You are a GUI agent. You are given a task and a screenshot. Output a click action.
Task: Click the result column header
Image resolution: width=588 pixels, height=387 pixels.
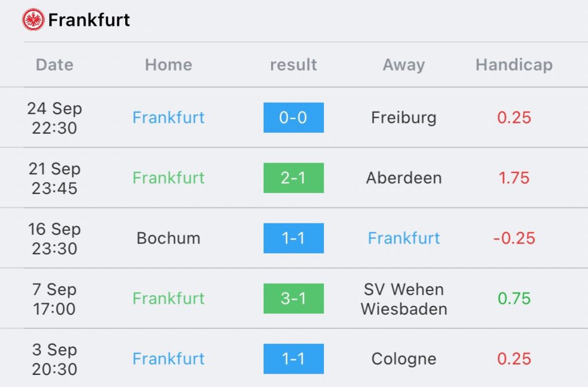click(293, 65)
